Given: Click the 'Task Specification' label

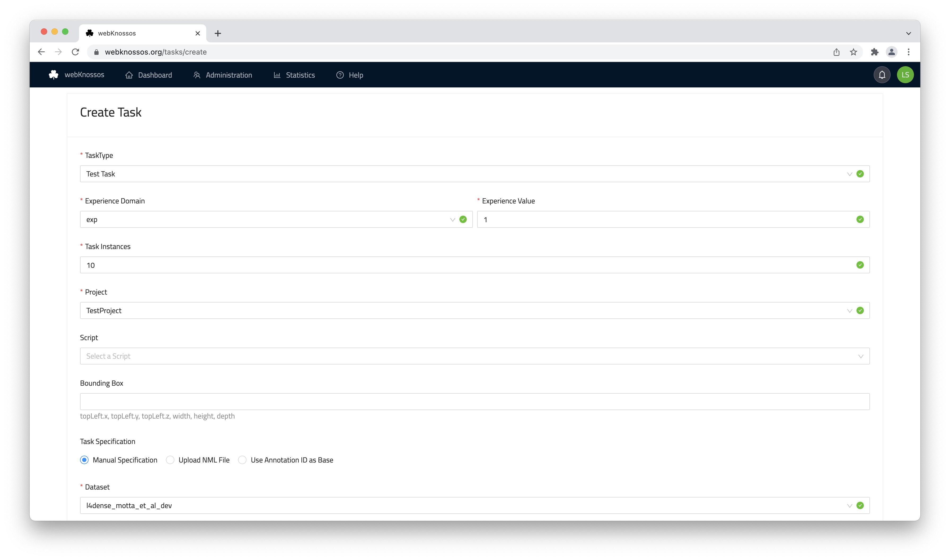Looking at the screenshot, I should coord(108,442).
